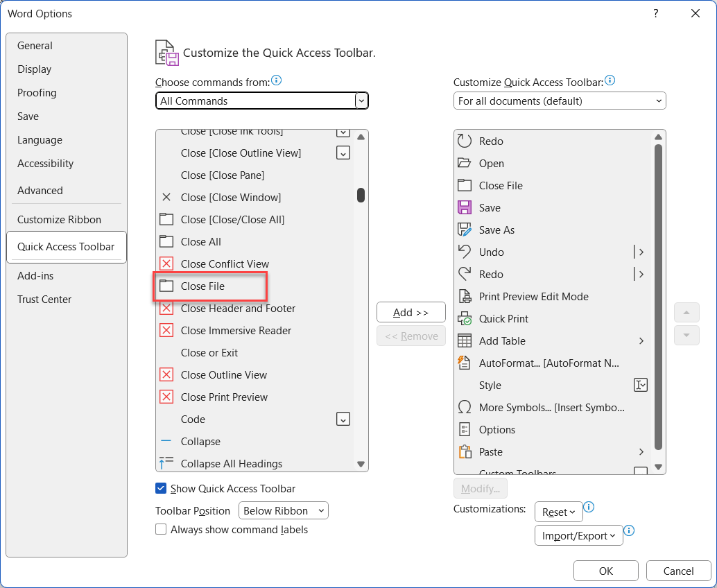717x588 pixels.
Task: Click the red X icon for Close Immersive Reader
Action: (166, 330)
